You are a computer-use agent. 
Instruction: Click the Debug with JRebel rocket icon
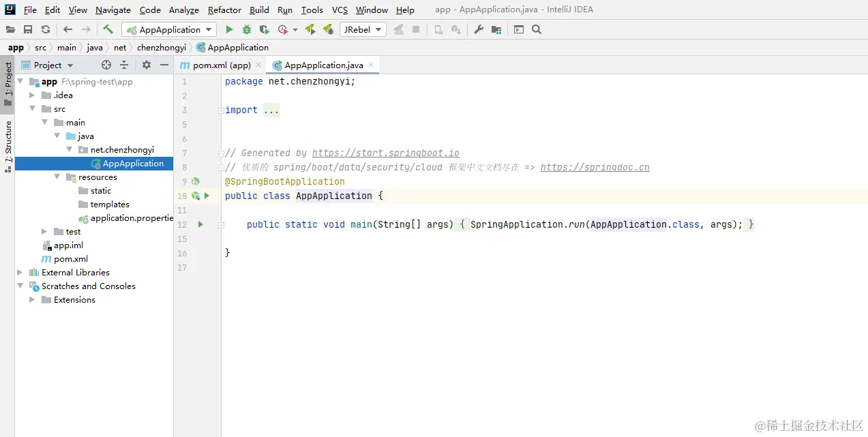click(328, 29)
